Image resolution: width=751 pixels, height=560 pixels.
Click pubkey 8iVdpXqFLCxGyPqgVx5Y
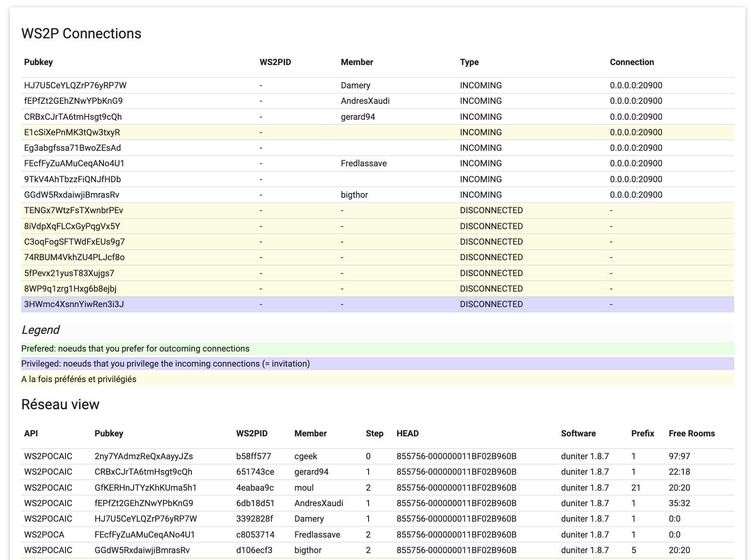72,226
